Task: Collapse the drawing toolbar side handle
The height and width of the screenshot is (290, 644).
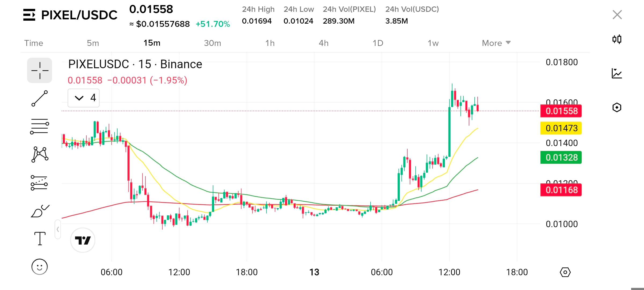Action: coord(58,229)
